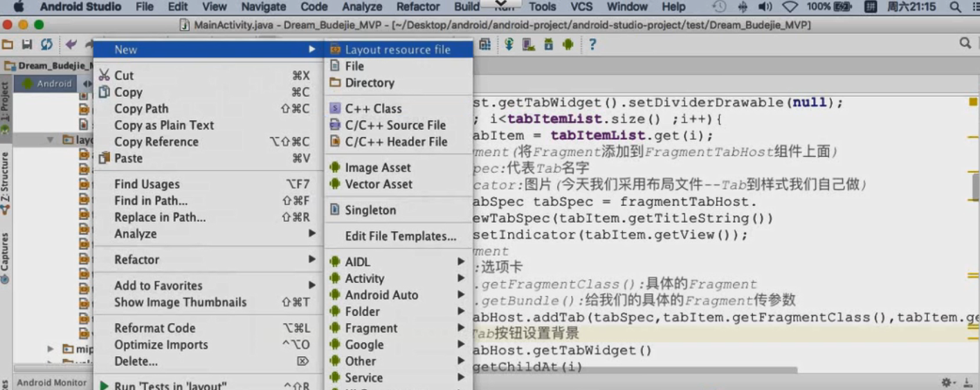Expand the Activity submenu
This screenshot has height=390, width=980.
399,279
